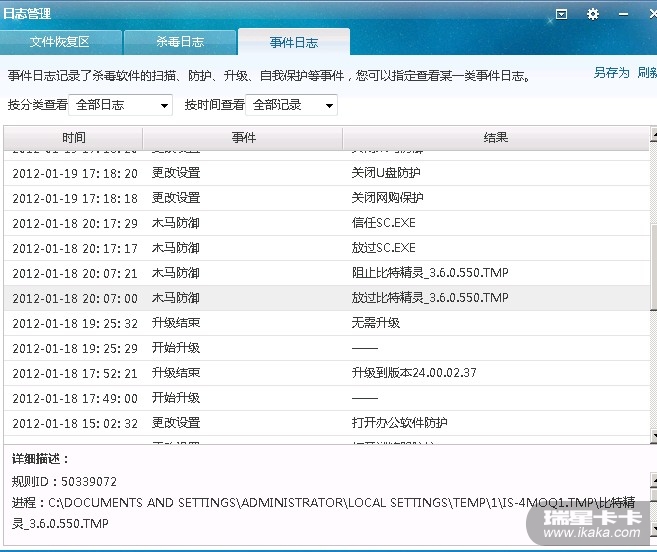
Task: Click the time 2012-01-18 19:25:29
Action: tap(75, 348)
